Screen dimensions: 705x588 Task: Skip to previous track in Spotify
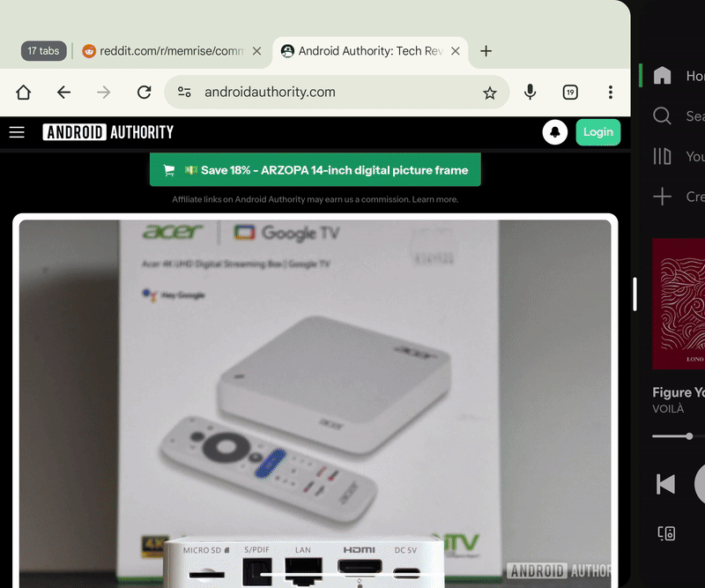click(666, 483)
